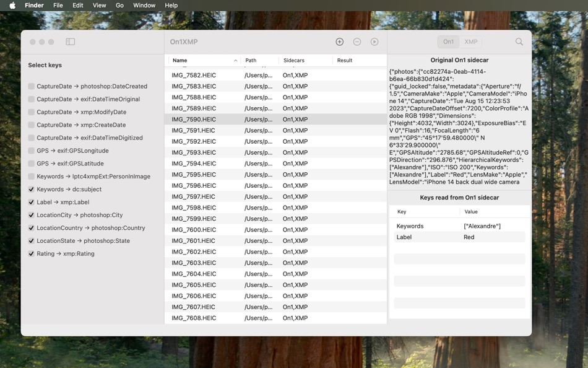
Task: Switch to the XMP tab
Action: point(470,41)
